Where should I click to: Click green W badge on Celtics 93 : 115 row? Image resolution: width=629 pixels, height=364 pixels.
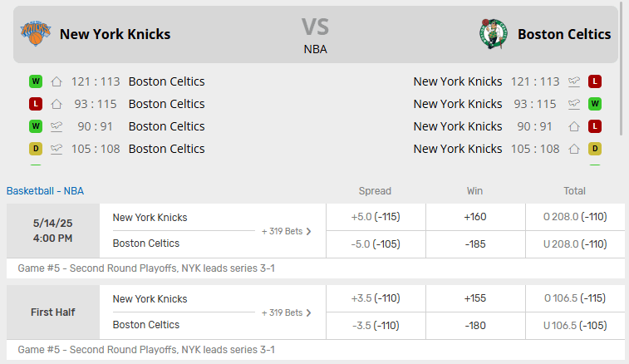[595, 104]
